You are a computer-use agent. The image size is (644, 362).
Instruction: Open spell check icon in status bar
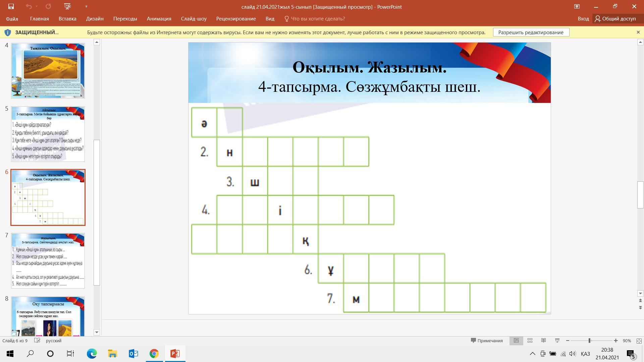pos(37,341)
